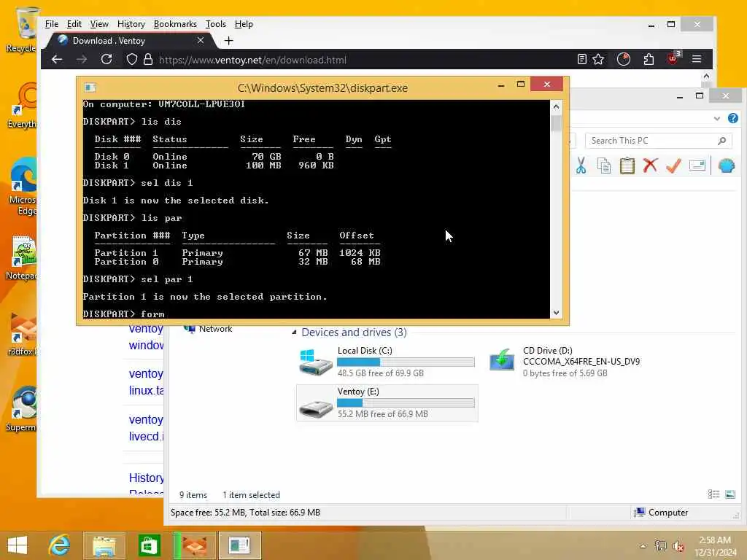This screenshot has width=747, height=560.
Task: Click the uBlock Origin red shield icon
Action: [673, 58]
